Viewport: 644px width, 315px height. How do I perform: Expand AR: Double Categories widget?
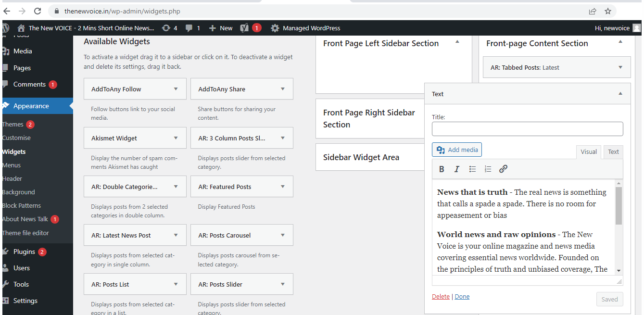[x=176, y=187]
